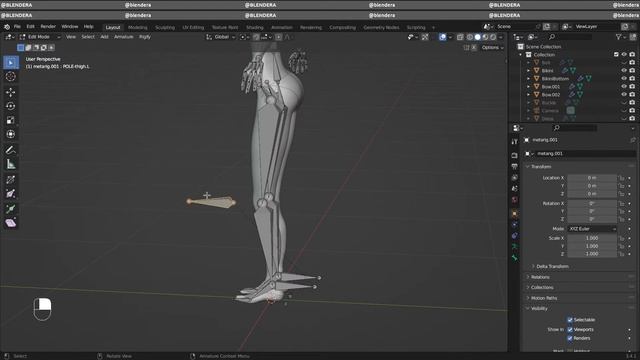Open the XYZ Euler rotation mode dropdown
640x360 pixels.
click(592, 229)
